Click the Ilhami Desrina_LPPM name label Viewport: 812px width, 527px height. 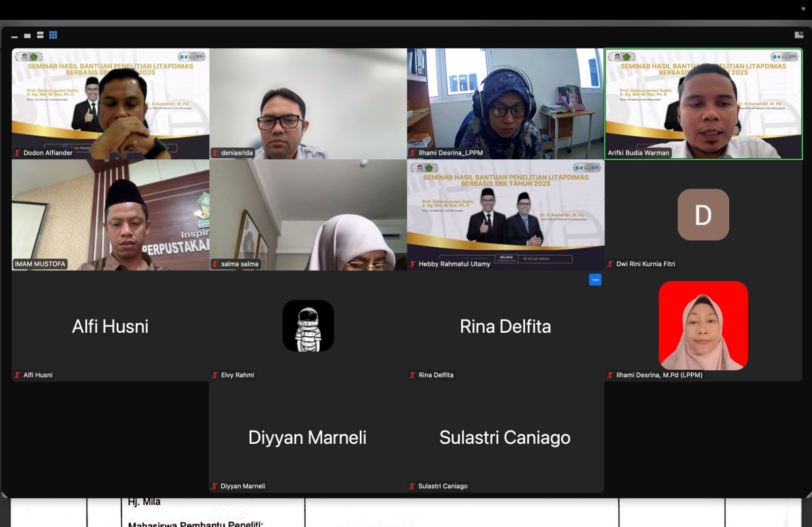coord(450,153)
